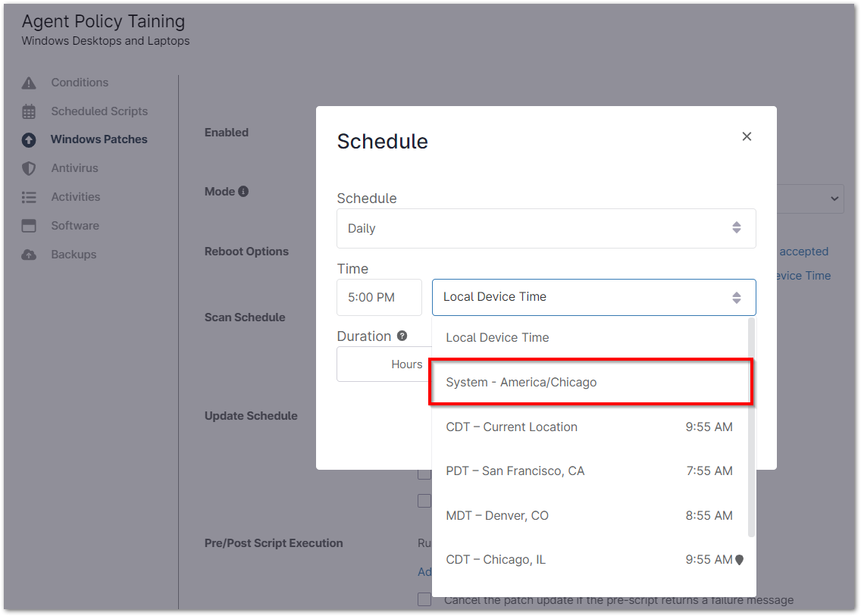Click the Conditions warning triangle icon
This screenshot has width=861, height=616.
(29, 83)
